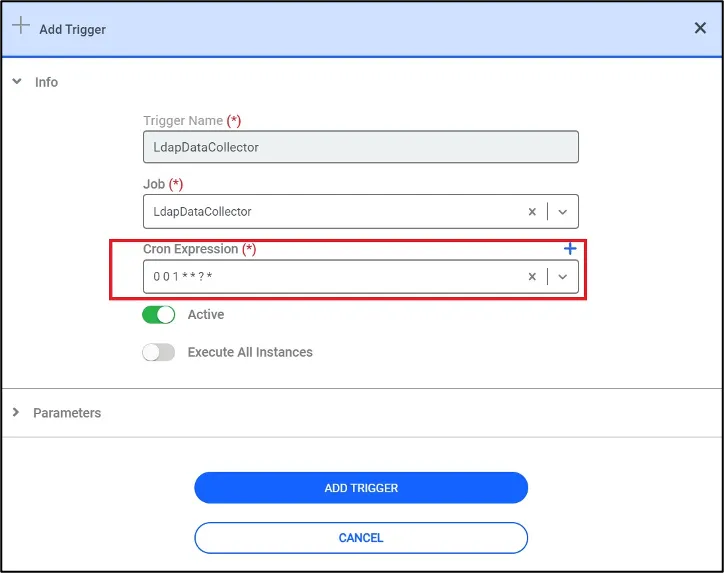Clear the Job field selection

[532, 211]
